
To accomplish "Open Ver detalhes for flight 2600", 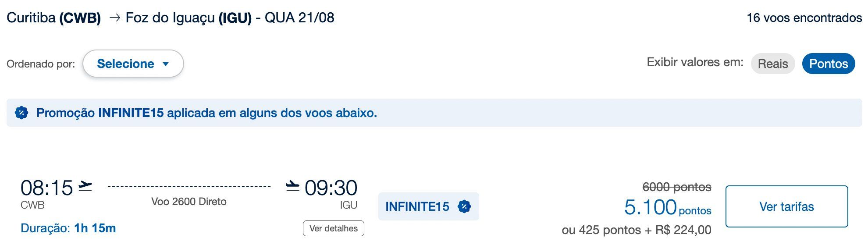I will [334, 228].
